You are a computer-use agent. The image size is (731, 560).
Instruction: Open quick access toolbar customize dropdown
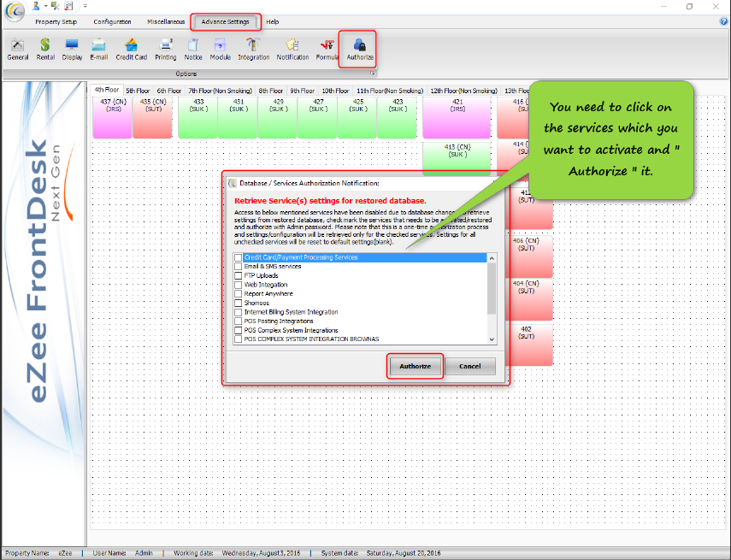[85, 6]
